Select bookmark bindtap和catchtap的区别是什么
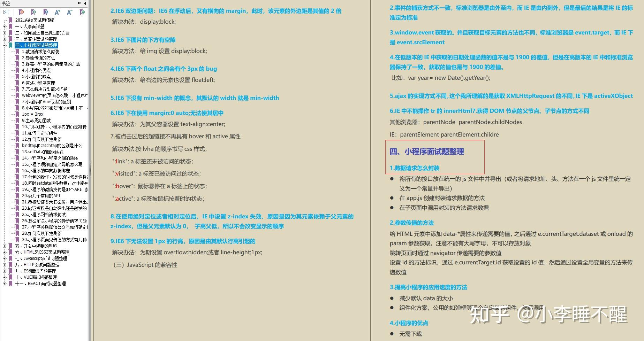The width and height of the screenshot is (644, 341). click(x=52, y=146)
